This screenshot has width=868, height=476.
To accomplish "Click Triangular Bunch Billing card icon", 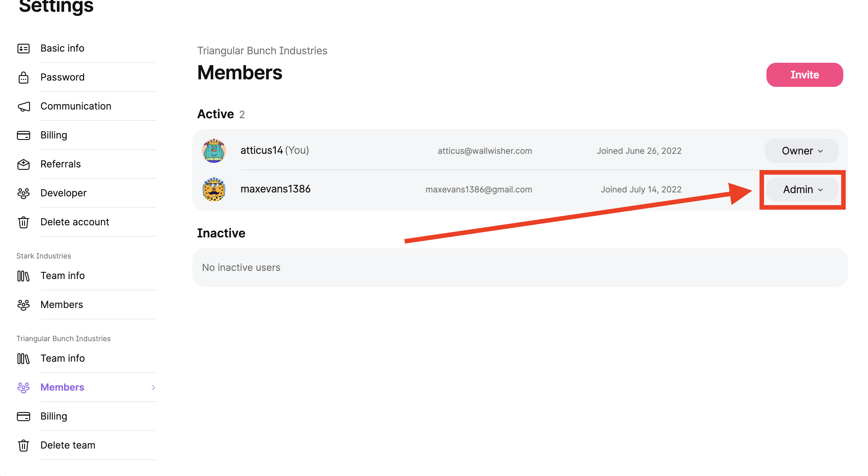I will click(x=23, y=417).
